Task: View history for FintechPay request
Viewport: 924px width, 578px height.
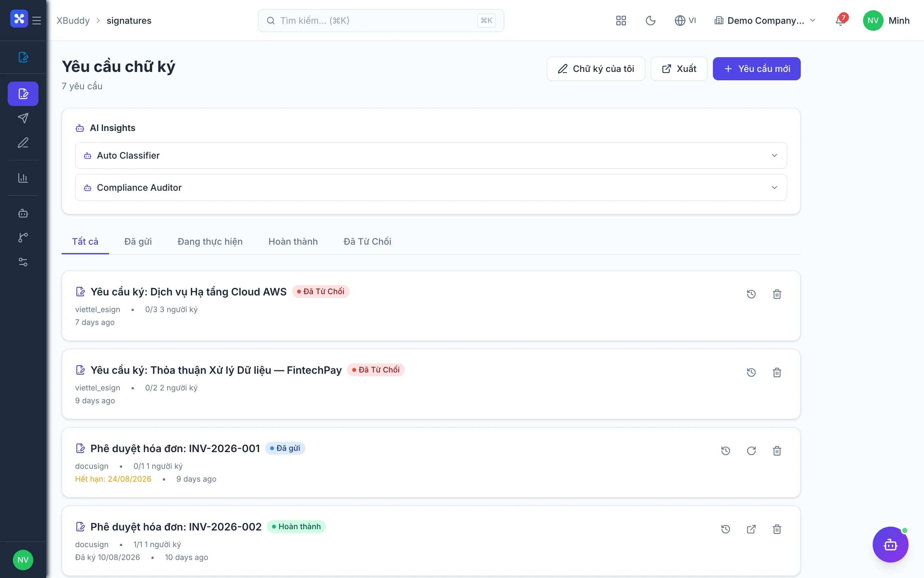Action: click(x=751, y=372)
